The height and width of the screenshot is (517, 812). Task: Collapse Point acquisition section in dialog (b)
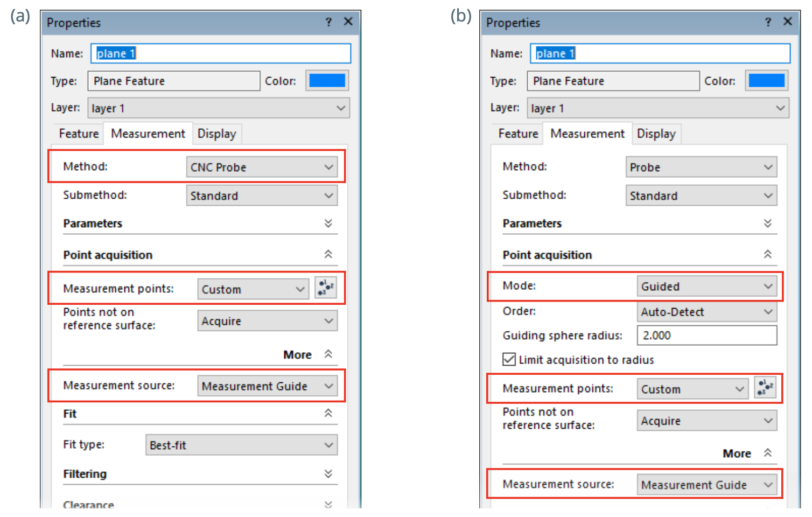[x=768, y=254]
